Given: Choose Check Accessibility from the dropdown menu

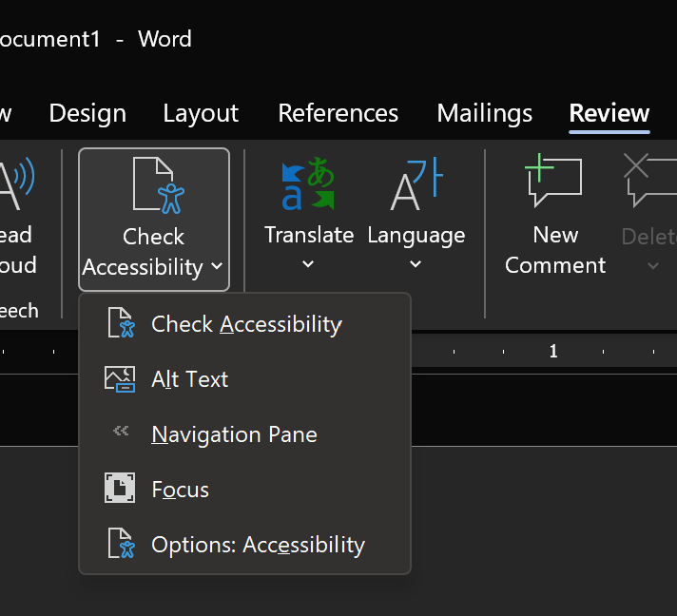Looking at the screenshot, I should (244, 324).
